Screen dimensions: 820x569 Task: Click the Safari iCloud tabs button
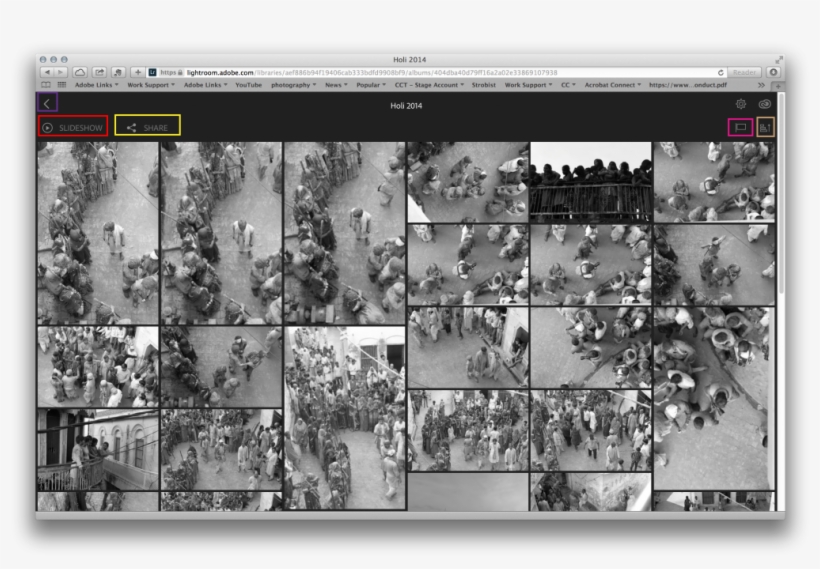pyautogui.click(x=80, y=73)
